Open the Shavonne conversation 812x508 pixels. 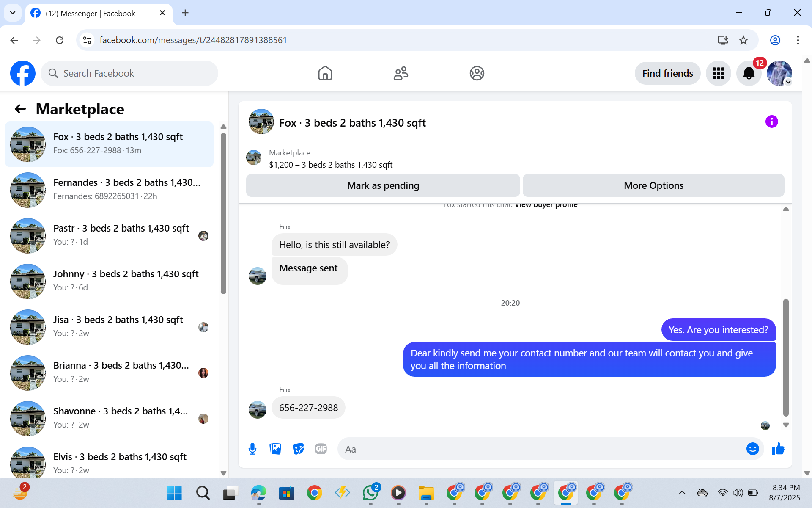pyautogui.click(x=109, y=418)
